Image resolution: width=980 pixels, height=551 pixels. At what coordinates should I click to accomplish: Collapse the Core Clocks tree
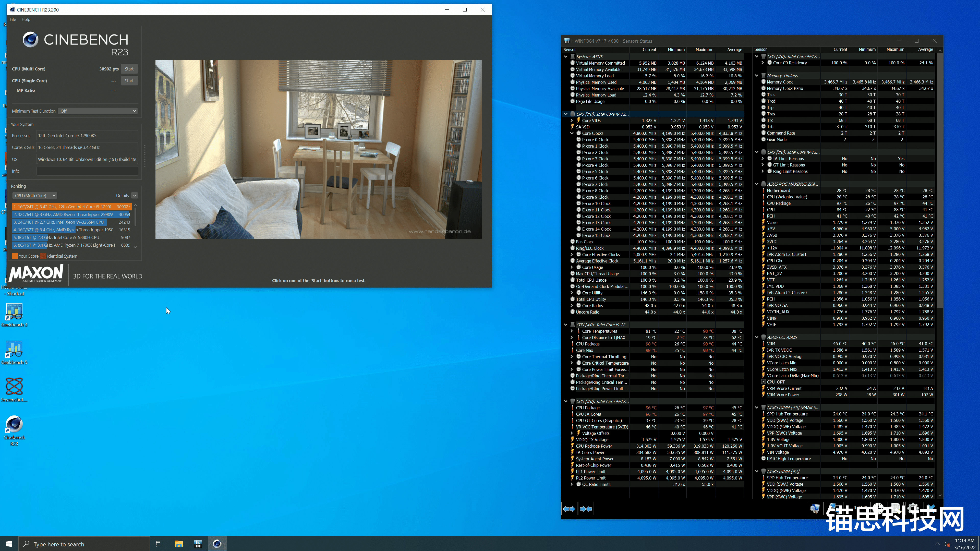572,134
